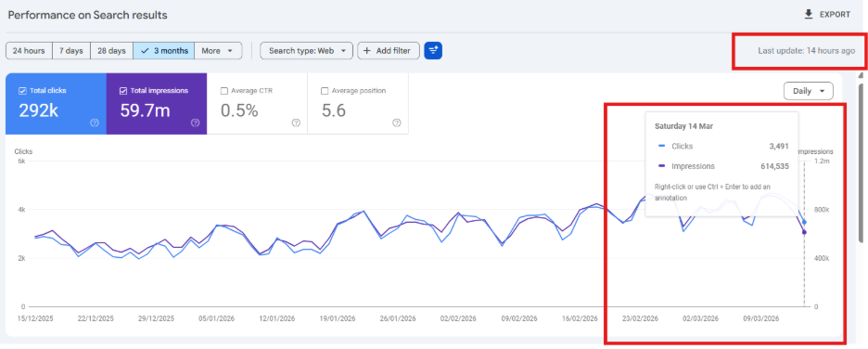The image size is (868, 349).
Task: Click the blue clicks data point on the chart
Action: (x=804, y=222)
